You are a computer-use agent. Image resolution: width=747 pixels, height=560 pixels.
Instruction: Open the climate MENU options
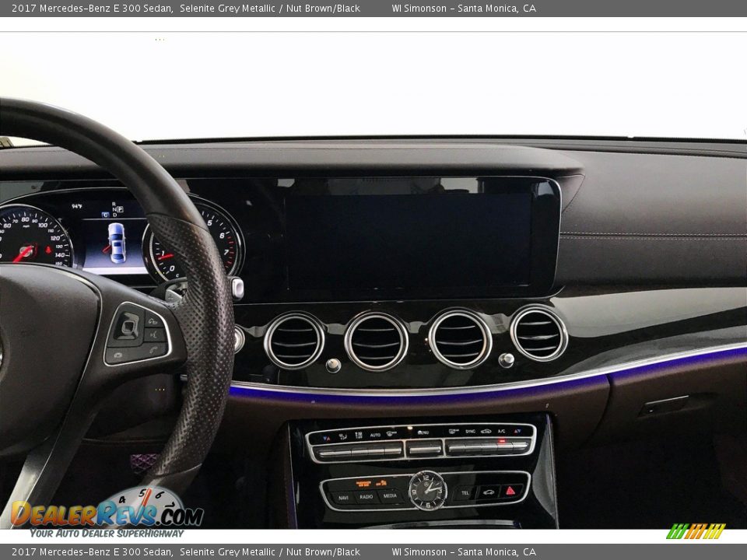point(423,432)
